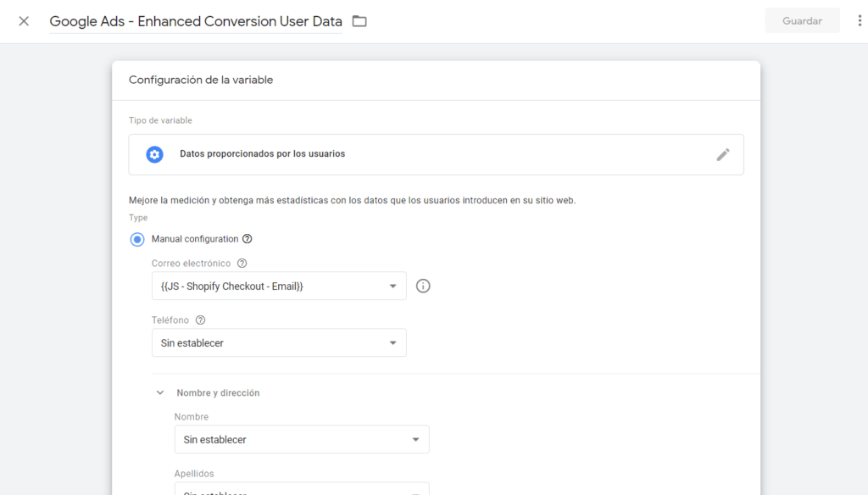The height and width of the screenshot is (495, 868).
Task: Close the variable editor with the X icon
Action: click(24, 21)
